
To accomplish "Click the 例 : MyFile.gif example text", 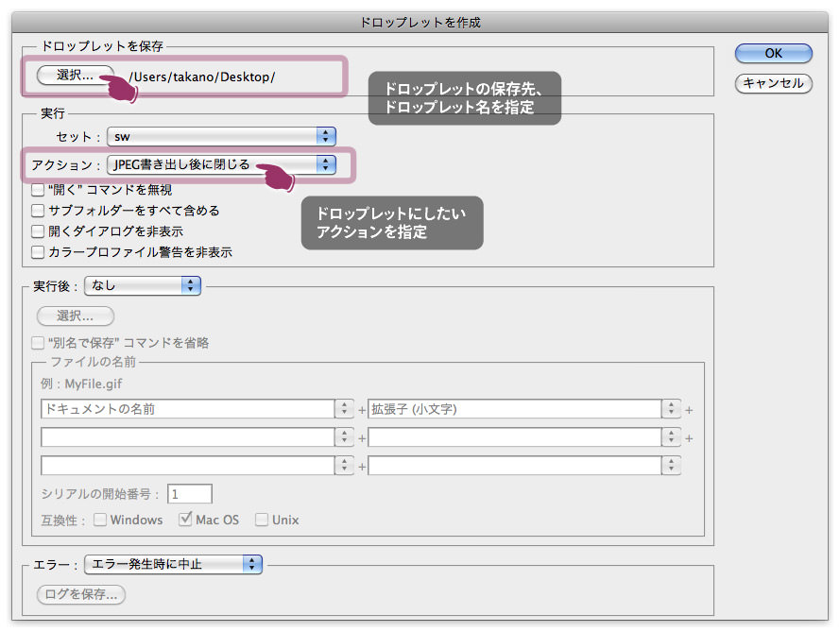I will point(81,384).
